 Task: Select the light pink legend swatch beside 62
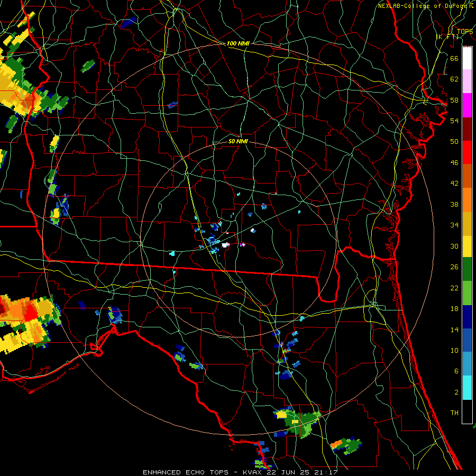point(467,81)
